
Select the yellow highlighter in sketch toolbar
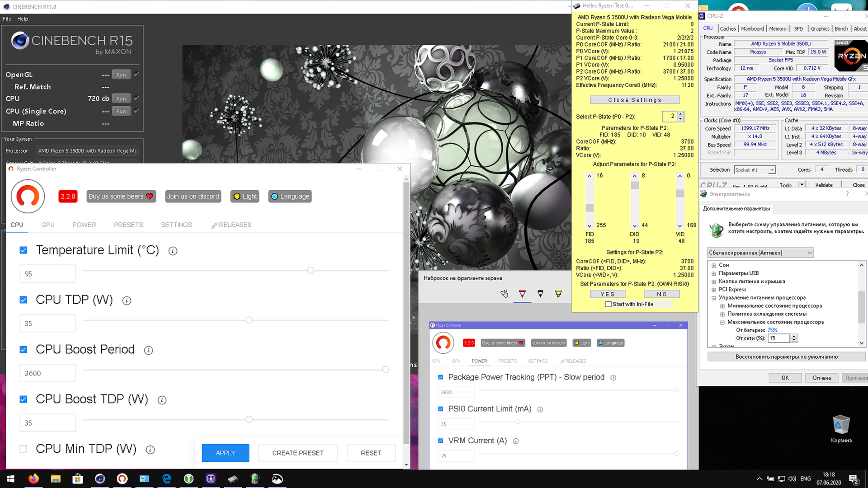(558, 294)
